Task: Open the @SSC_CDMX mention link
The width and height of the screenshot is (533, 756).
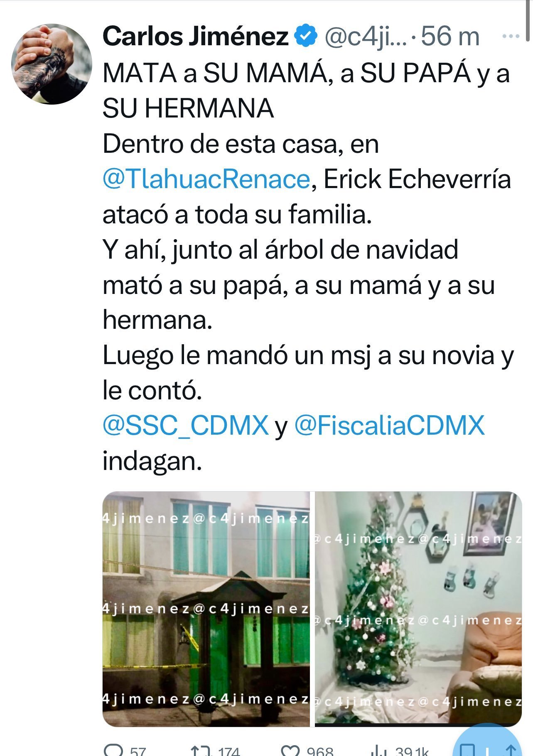Action: 186,426
